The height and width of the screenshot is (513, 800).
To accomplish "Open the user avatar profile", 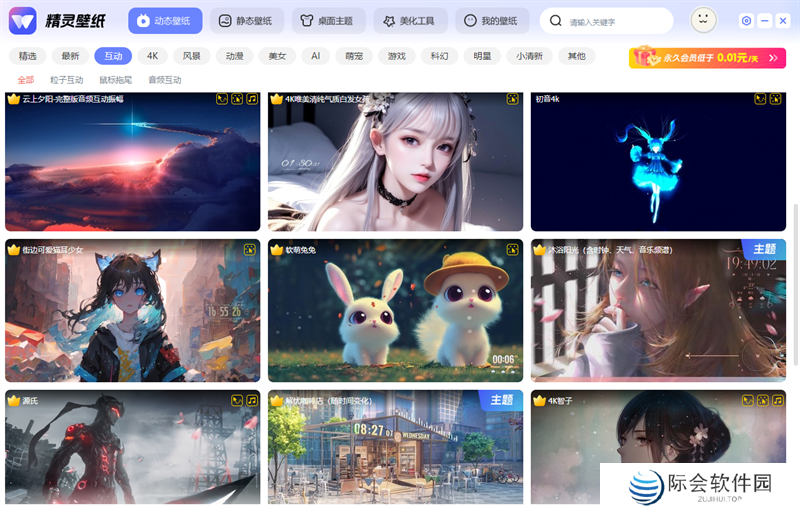I will tap(704, 20).
